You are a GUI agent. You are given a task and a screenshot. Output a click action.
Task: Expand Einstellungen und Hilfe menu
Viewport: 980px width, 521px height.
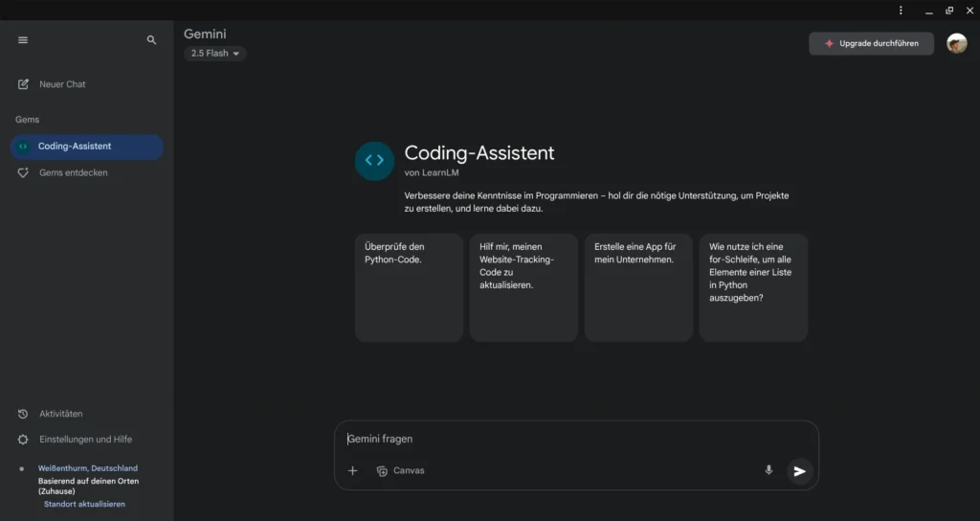pos(85,440)
